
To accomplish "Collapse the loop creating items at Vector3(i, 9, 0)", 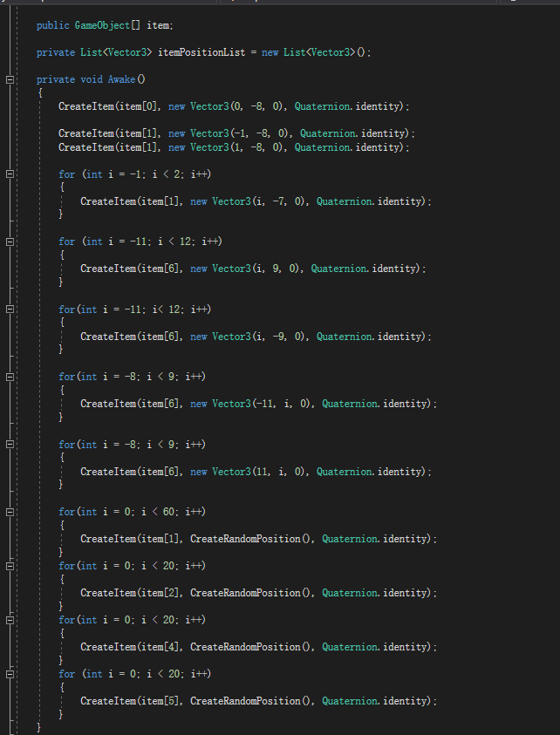I will click(10, 242).
